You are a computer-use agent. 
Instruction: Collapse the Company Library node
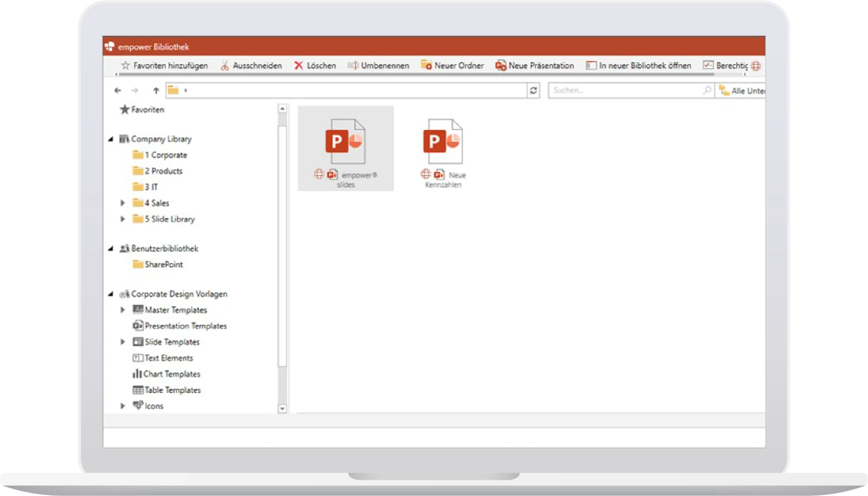tap(111, 139)
